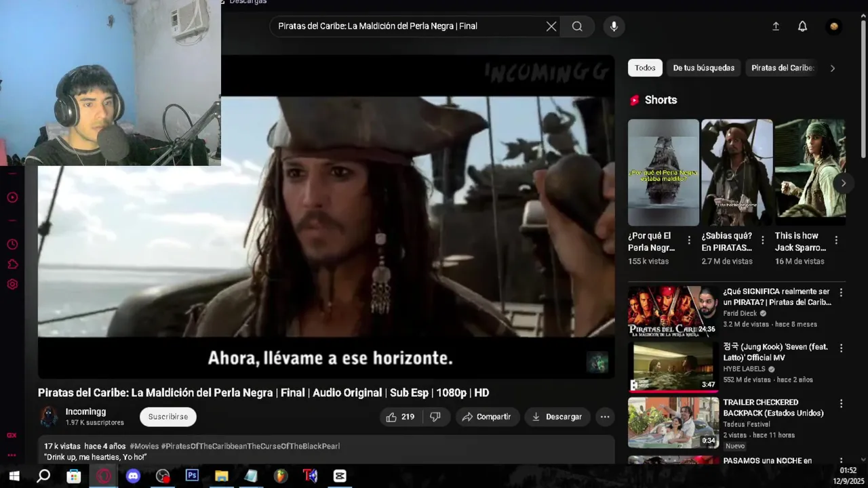Open more video actions (three dots)

tap(605, 417)
